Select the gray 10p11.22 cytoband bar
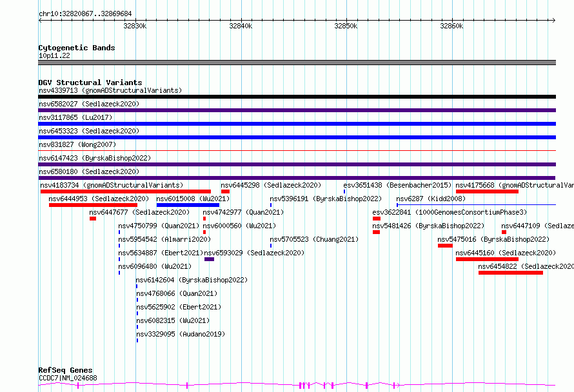 point(297,63)
